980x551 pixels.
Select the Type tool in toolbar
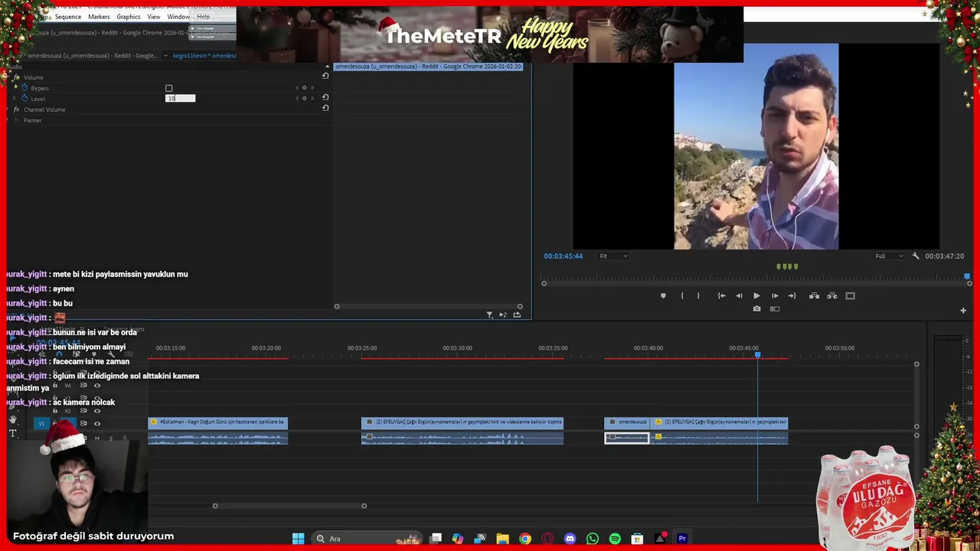click(x=12, y=433)
